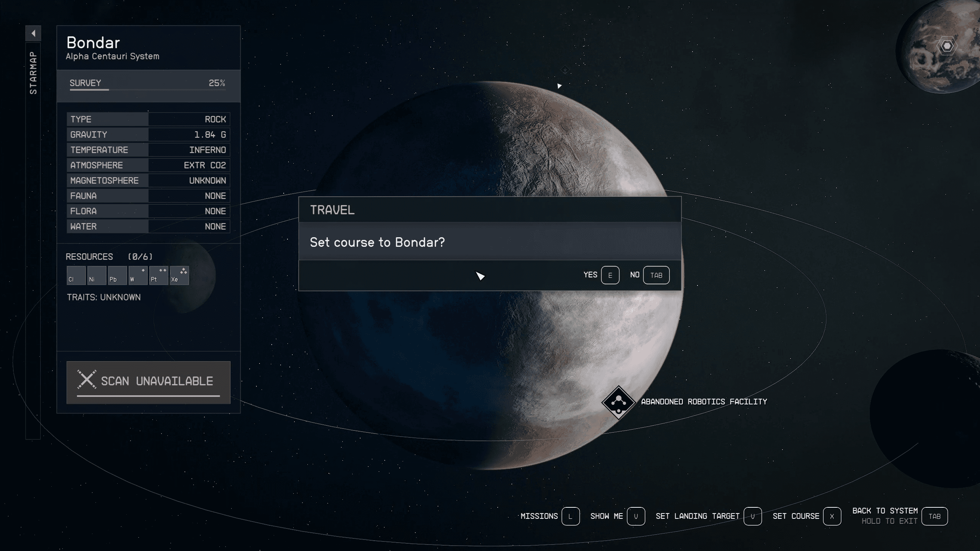Click the FAUNA NONE row

(x=149, y=196)
